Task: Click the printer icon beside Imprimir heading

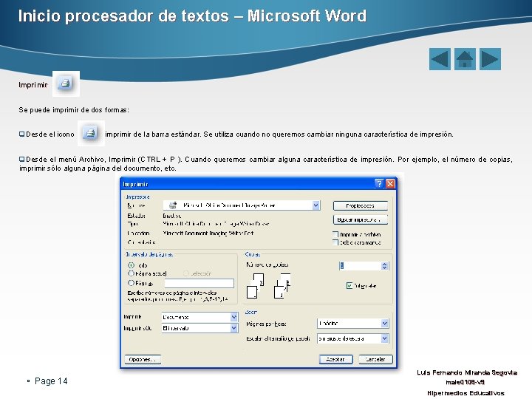Action: [x=66, y=83]
